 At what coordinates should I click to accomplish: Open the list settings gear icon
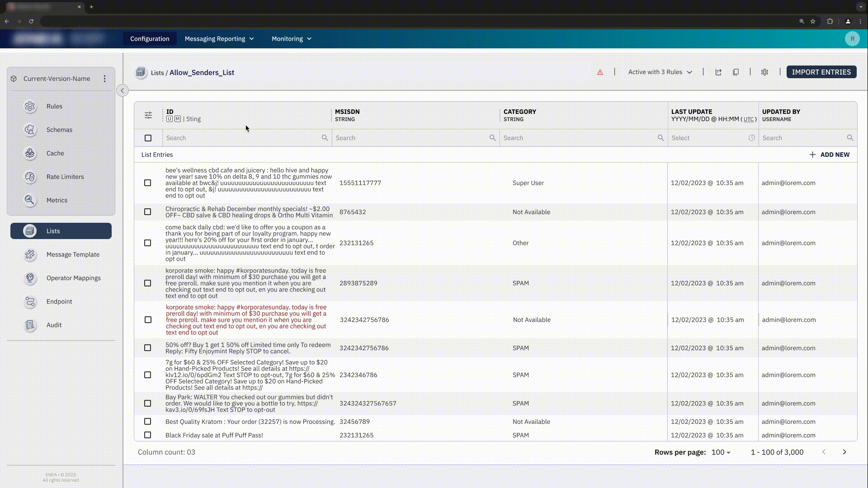(764, 72)
